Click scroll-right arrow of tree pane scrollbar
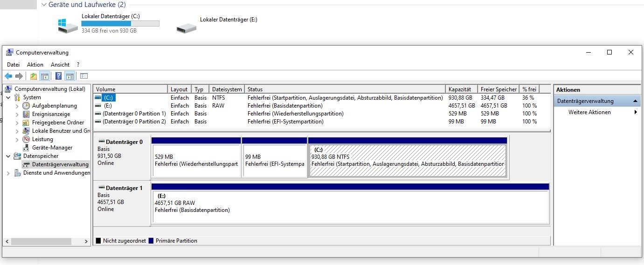 86,242
